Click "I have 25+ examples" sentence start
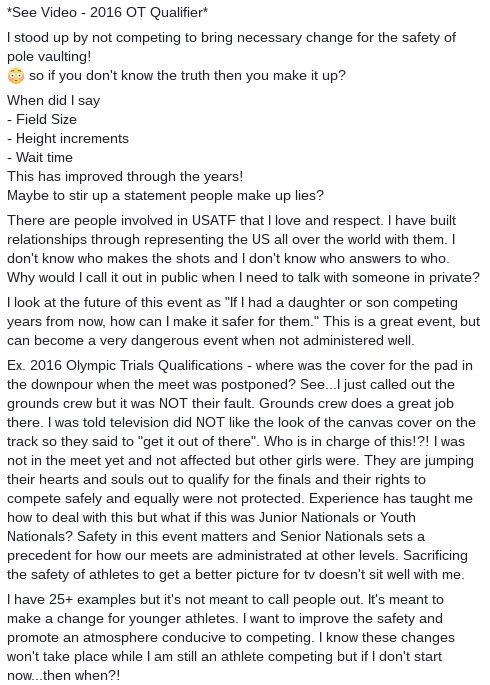 (72, 600)
